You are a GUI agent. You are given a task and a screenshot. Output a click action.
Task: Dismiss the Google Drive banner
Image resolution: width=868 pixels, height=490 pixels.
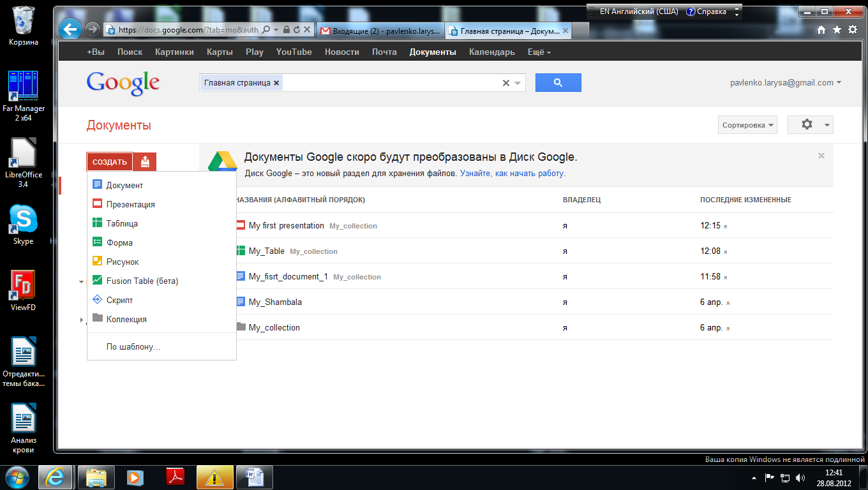[x=821, y=156]
